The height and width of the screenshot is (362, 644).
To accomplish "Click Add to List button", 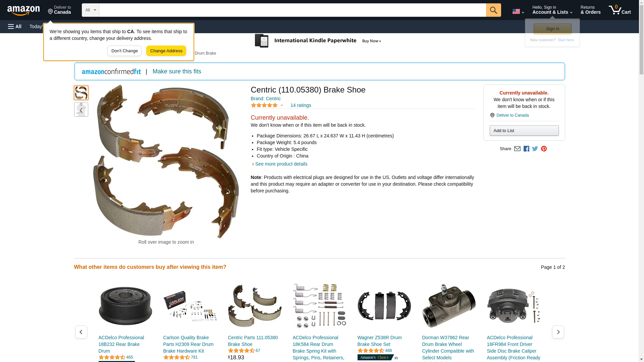I will pos(524,130).
